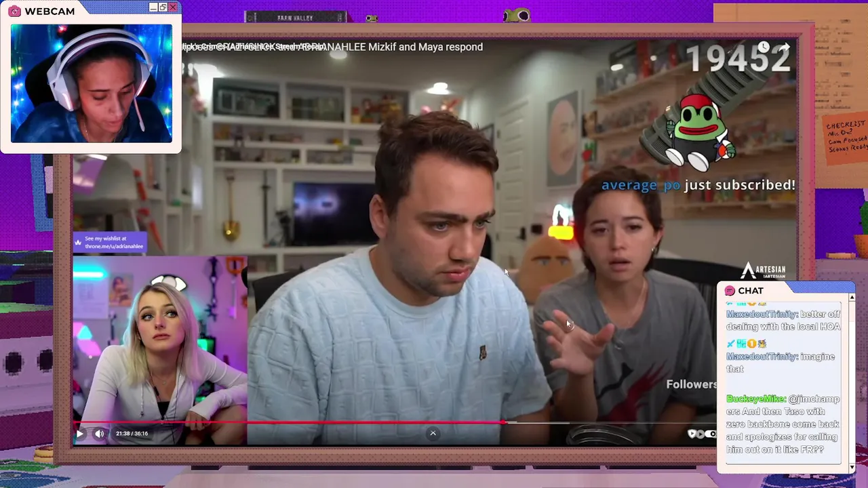868x488 pixels.
Task: Click the 21:38 / 36:16 time display
Action: (x=132, y=434)
